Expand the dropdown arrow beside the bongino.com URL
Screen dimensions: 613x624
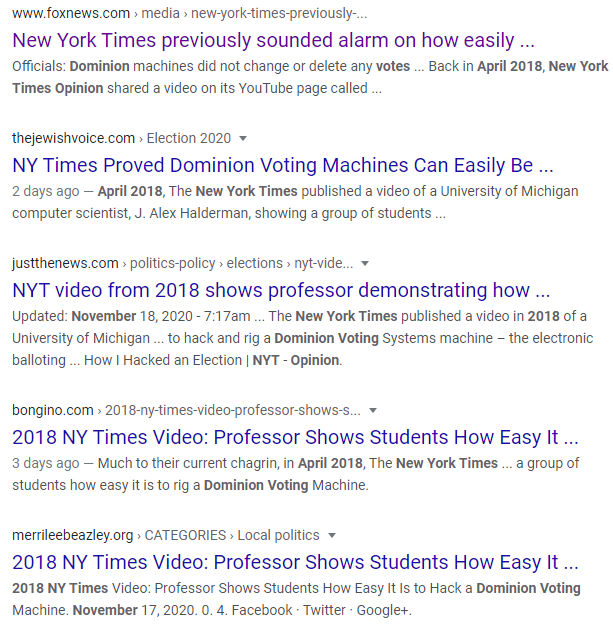[x=373, y=410]
